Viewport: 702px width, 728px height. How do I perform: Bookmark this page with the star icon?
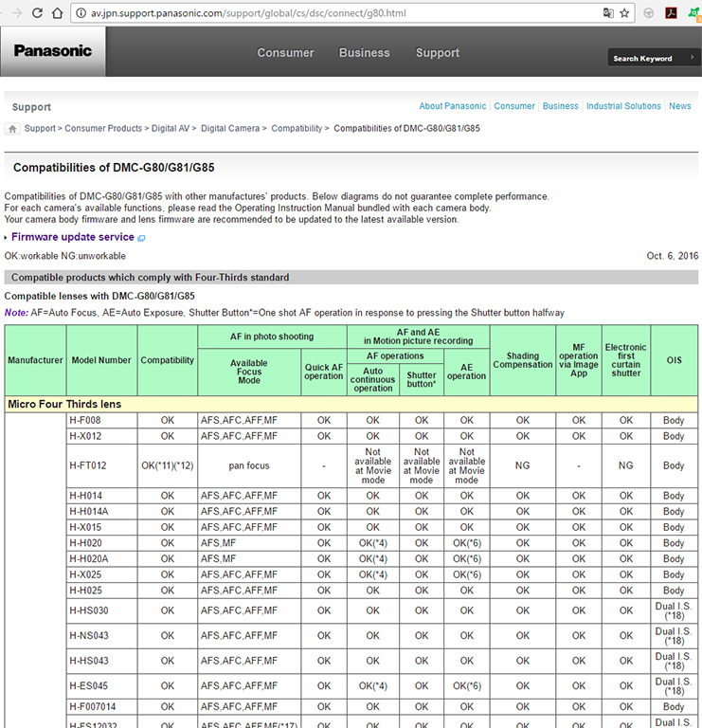click(x=624, y=13)
